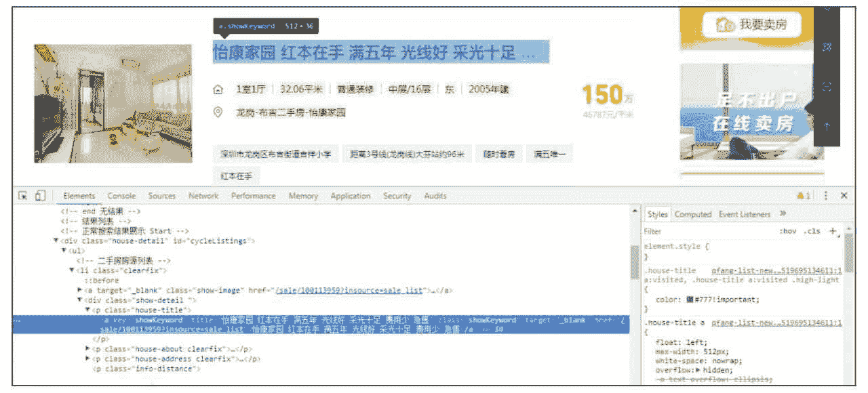Collapse the div house-detail node

pos(56,241)
